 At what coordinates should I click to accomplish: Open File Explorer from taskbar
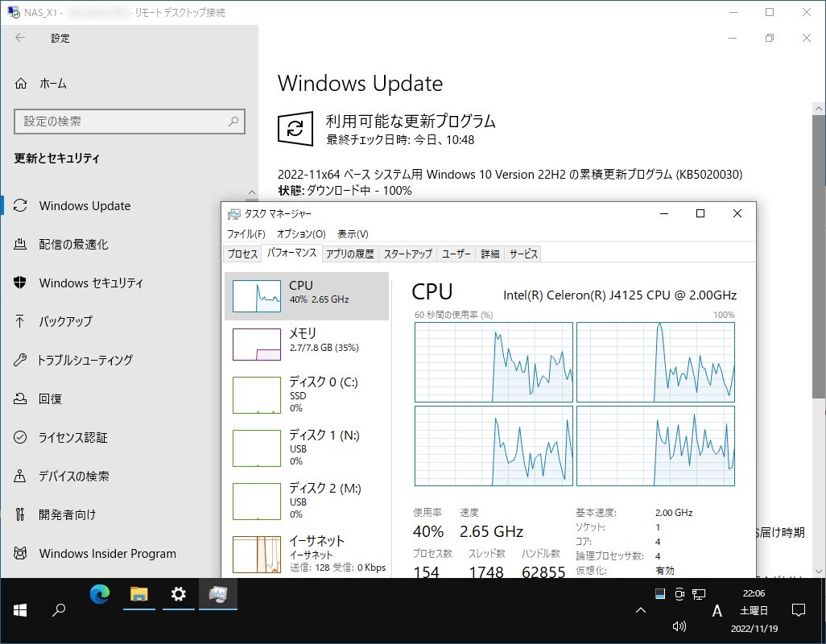[139, 594]
